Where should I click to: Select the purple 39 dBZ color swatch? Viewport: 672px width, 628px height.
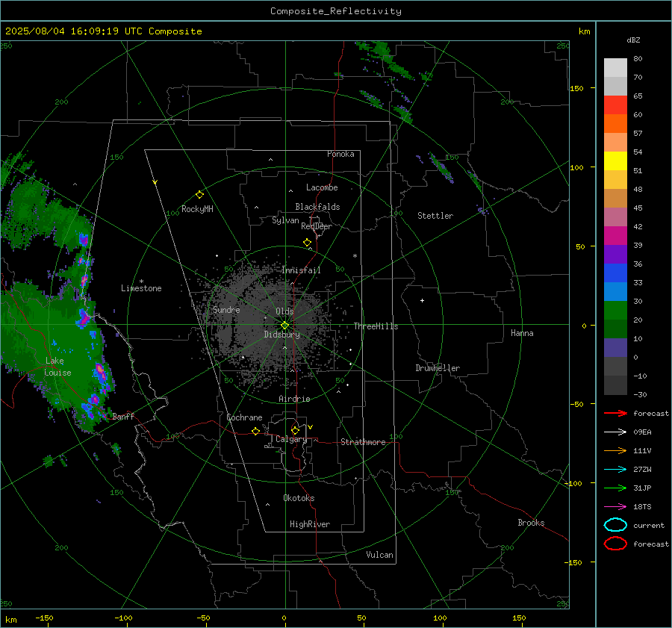(x=615, y=255)
